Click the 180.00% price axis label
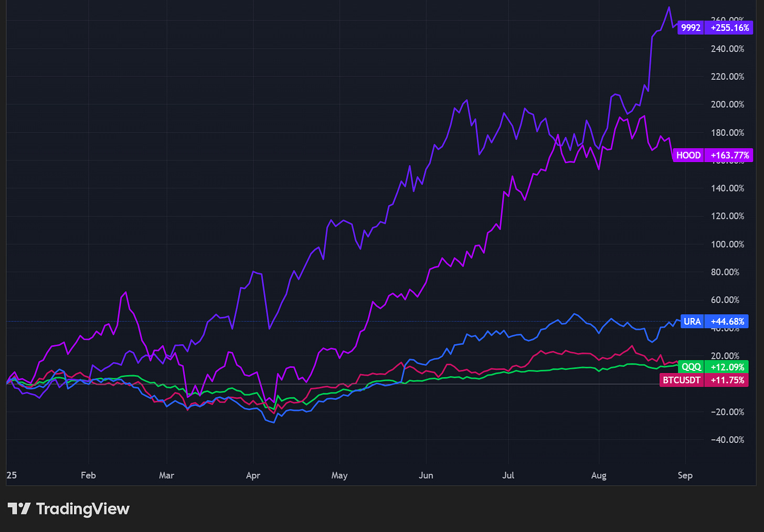This screenshot has width=764, height=532. tap(727, 133)
